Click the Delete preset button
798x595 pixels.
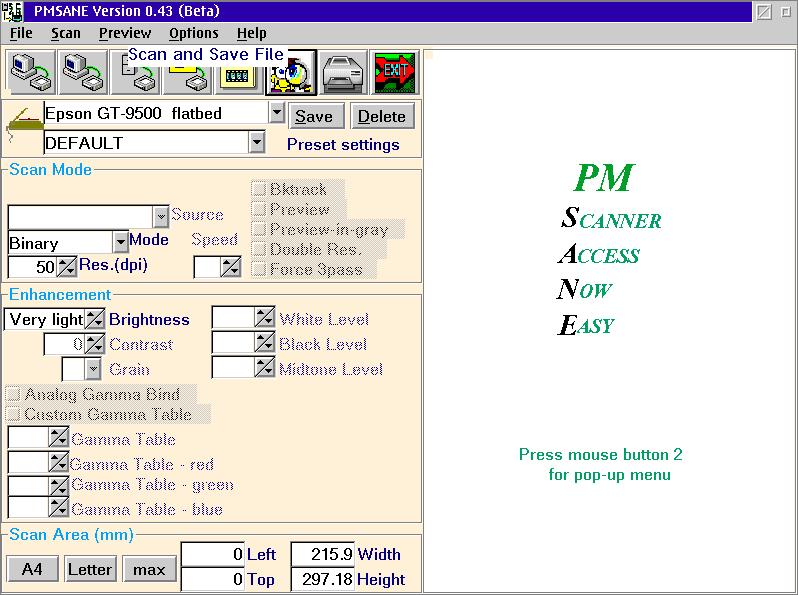click(x=382, y=116)
